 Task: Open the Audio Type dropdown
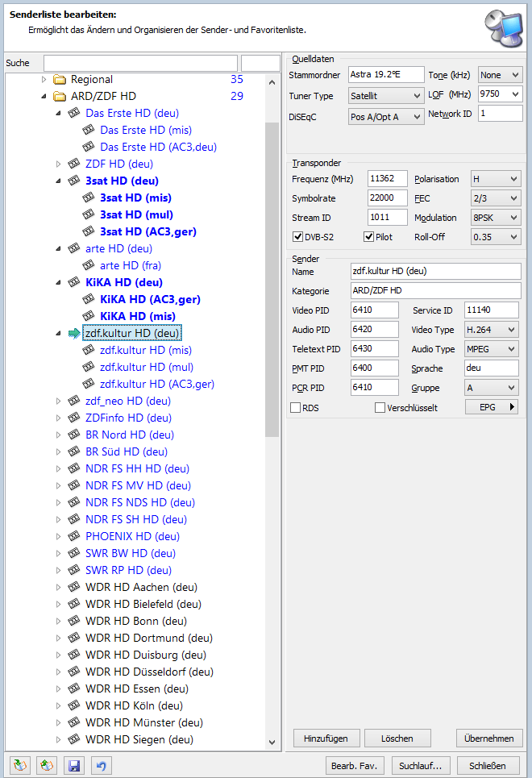(492, 349)
